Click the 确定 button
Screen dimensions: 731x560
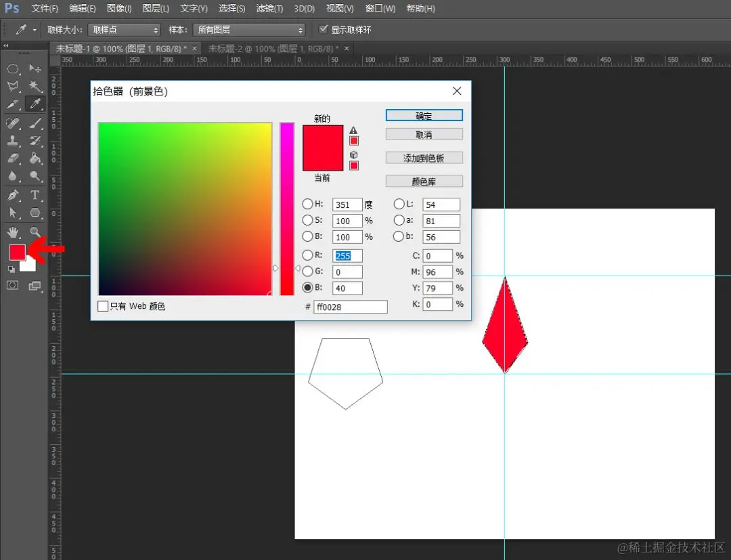424,115
